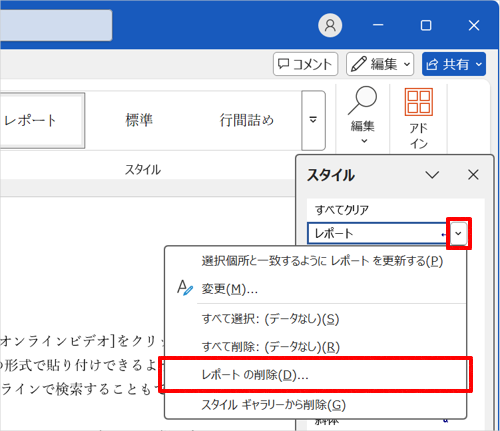Image resolution: width=500 pixels, height=431 pixels.
Task: Open the アドイン add-ins grid icon
Action: coord(419,117)
